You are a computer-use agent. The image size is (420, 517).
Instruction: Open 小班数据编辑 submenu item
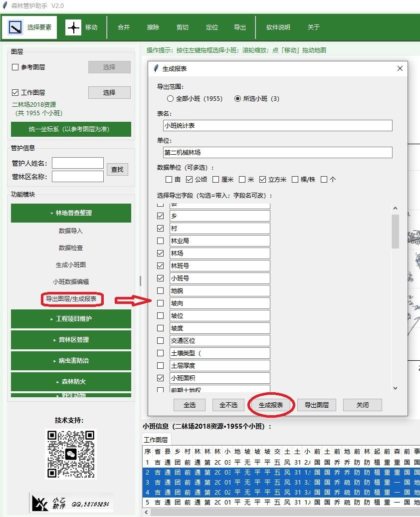70,282
